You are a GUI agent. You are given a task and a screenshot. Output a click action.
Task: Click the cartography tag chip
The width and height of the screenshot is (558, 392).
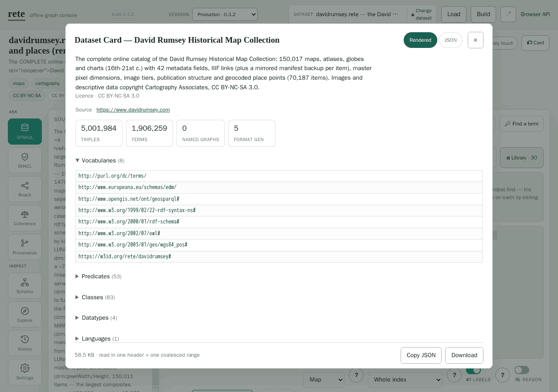coord(48,84)
